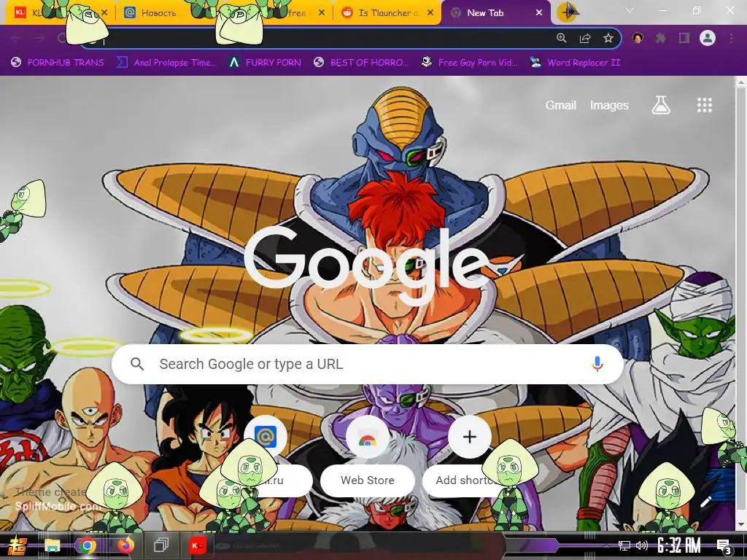Open the BEST OF HORRO... bookmark
Image resolution: width=747 pixels, height=560 pixels.
pyautogui.click(x=361, y=63)
